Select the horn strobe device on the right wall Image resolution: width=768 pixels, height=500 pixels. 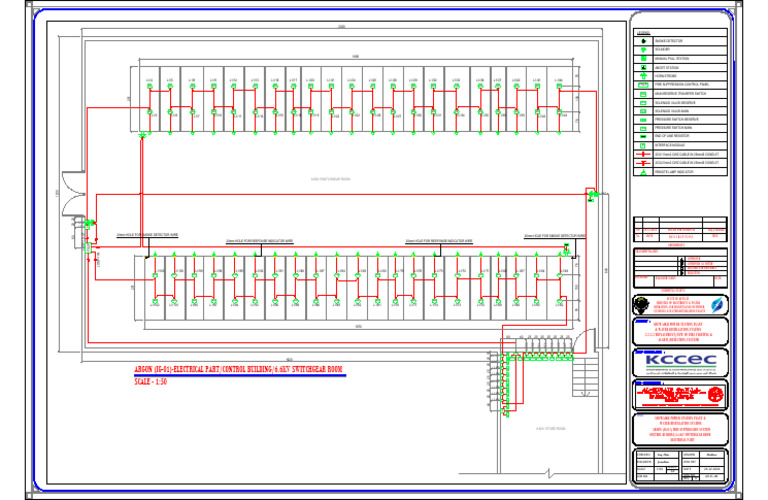pos(593,194)
